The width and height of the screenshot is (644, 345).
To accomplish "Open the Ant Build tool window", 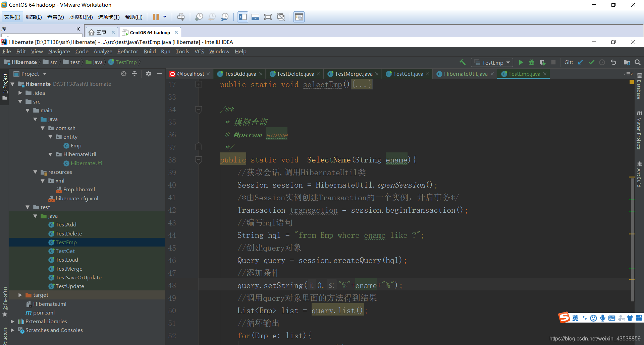I will 639,174.
